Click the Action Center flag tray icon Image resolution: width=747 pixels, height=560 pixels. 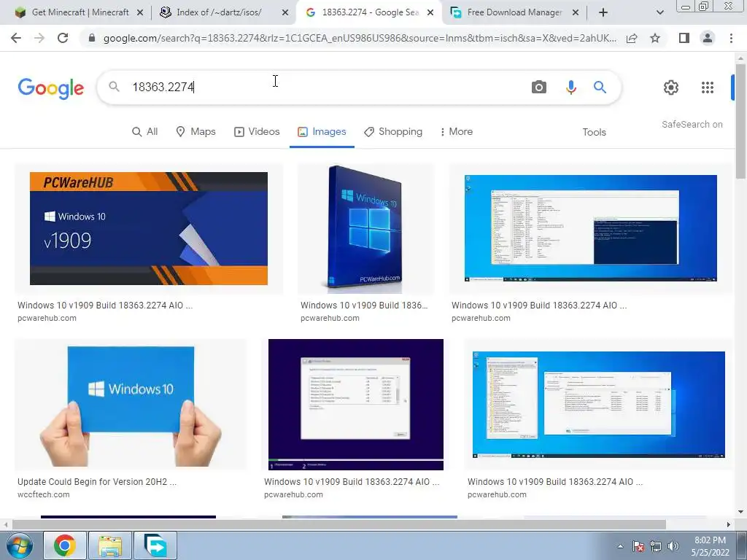click(x=638, y=546)
